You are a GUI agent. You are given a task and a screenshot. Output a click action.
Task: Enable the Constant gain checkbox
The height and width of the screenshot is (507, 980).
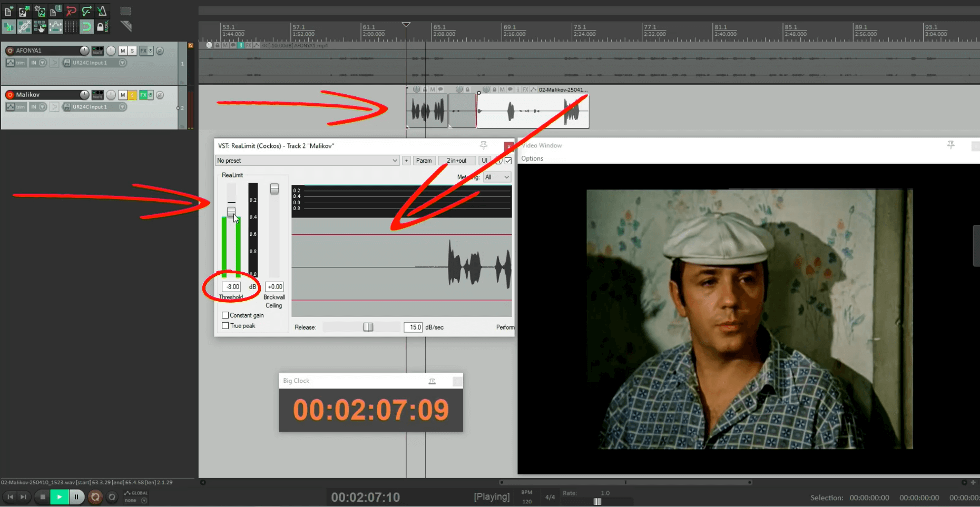[x=226, y=315]
